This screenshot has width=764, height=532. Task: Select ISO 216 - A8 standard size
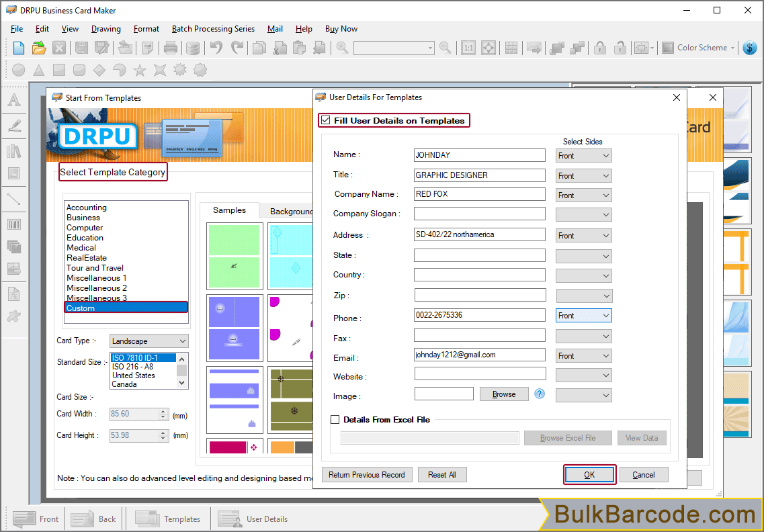[132, 366]
